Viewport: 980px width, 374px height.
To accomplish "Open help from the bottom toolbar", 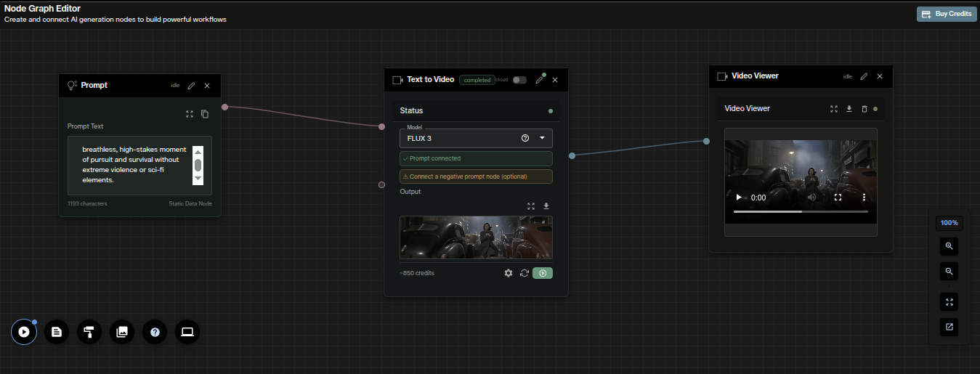I will coord(155,332).
